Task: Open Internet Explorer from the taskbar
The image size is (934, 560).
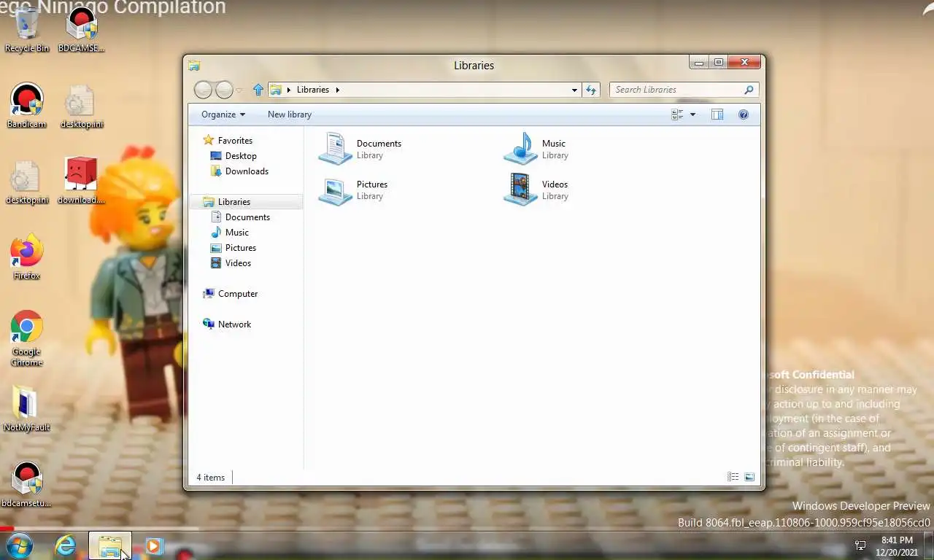Action: click(66, 545)
